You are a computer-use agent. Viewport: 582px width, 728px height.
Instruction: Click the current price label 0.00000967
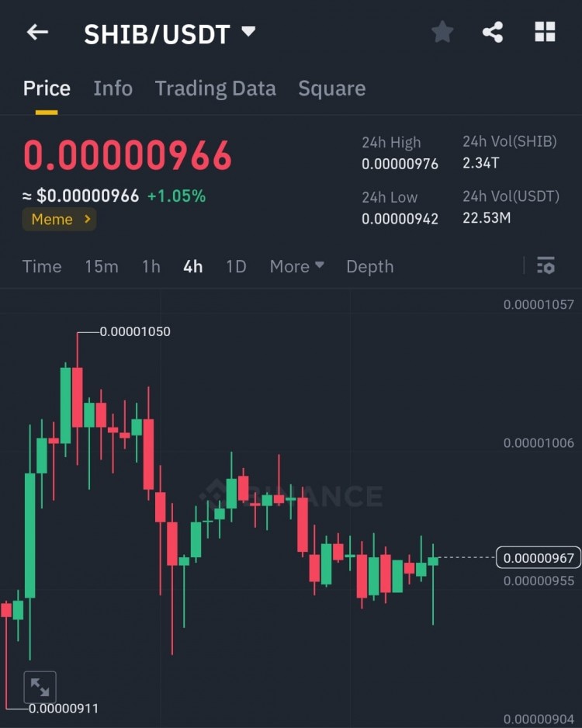(539, 557)
